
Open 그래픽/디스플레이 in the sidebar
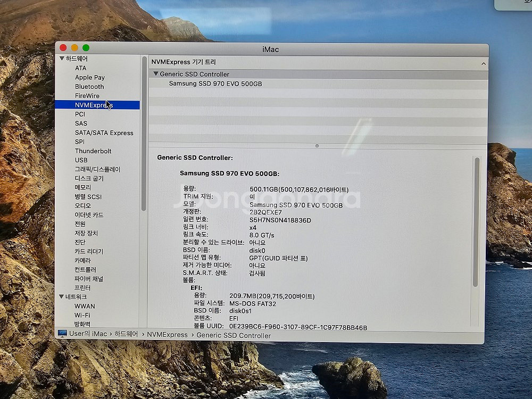(x=97, y=169)
